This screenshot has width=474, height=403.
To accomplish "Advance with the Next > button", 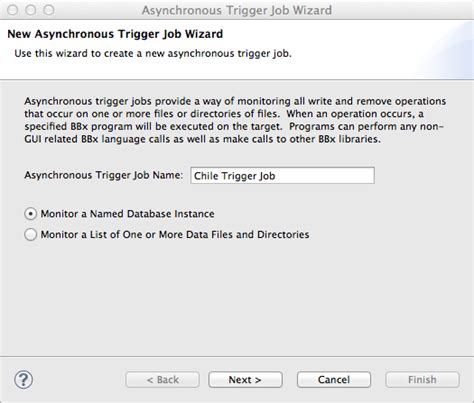I will tap(245, 379).
